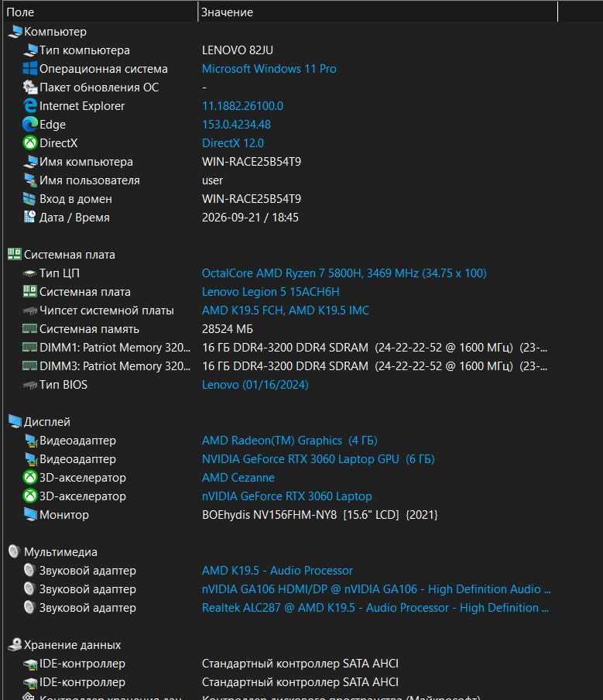Click the Internet Explorer icon
The width and height of the screenshot is (603, 700).
tap(30, 106)
